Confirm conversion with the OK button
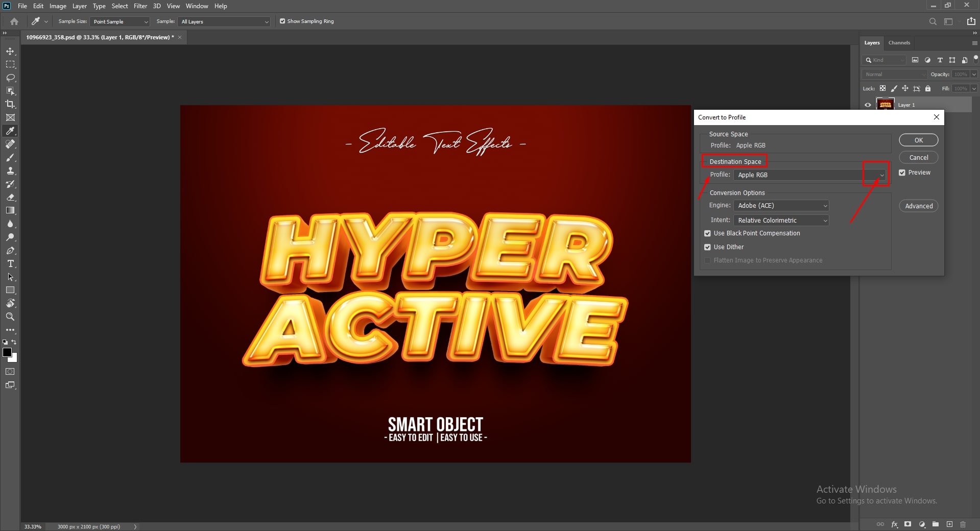This screenshot has height=531, width=980. coord(918,140)
